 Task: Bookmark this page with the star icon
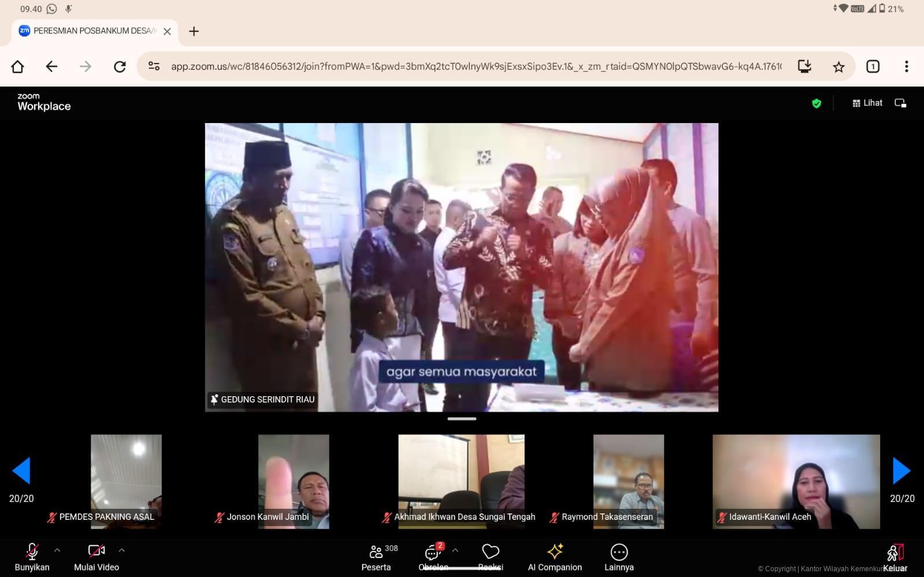click(x=838, y=67)
